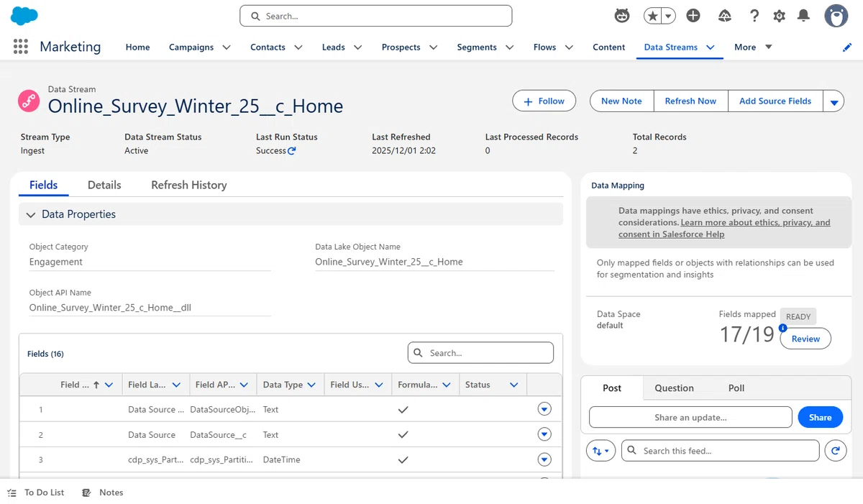Open the favorites list dropdown arrow
Image resolution: width=863 pixels, height=504 pixels.
(x=669, y=16)
